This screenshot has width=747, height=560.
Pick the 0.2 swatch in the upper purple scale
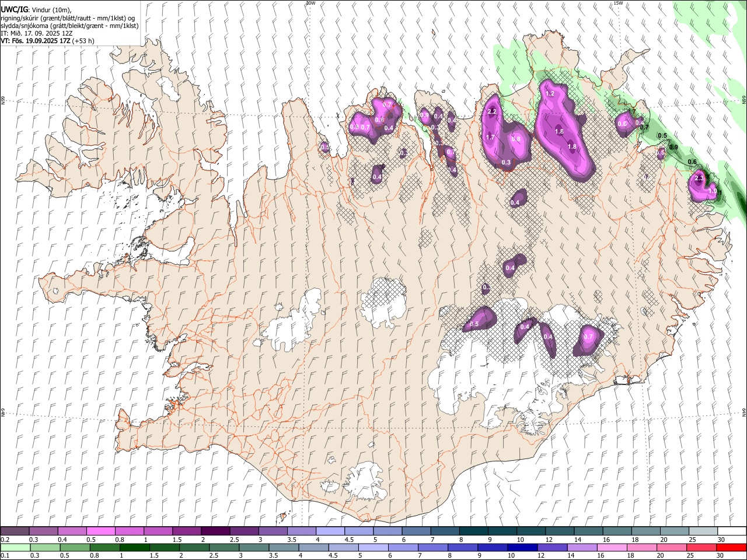coord(15,531)
